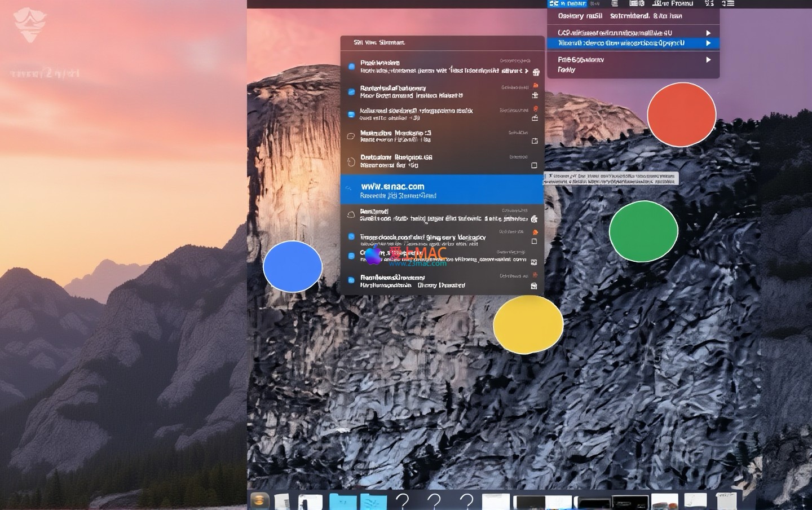Open the first blue folder in dock

343,501
